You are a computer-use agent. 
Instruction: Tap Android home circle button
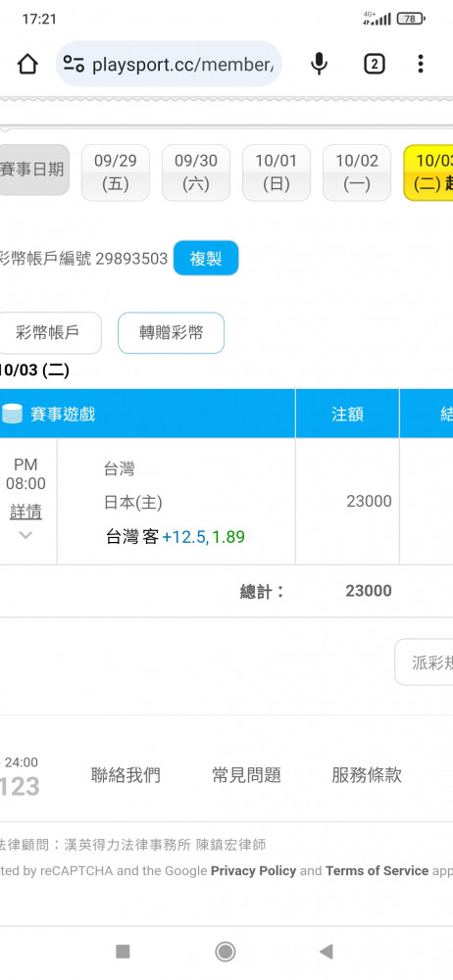click(x=226, y=952)
